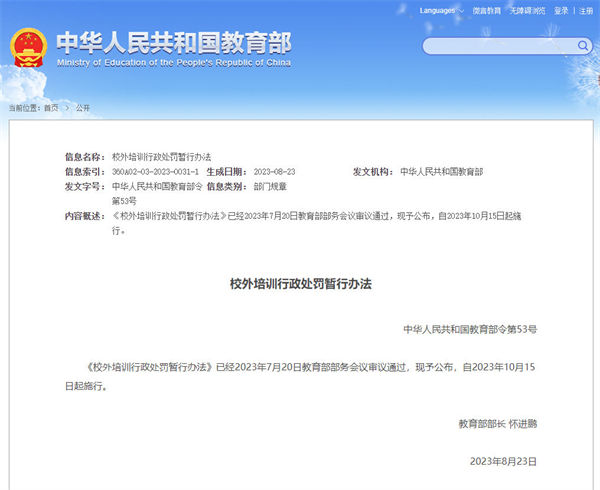Click the 信息索引 label

click(x=85, y=172)
